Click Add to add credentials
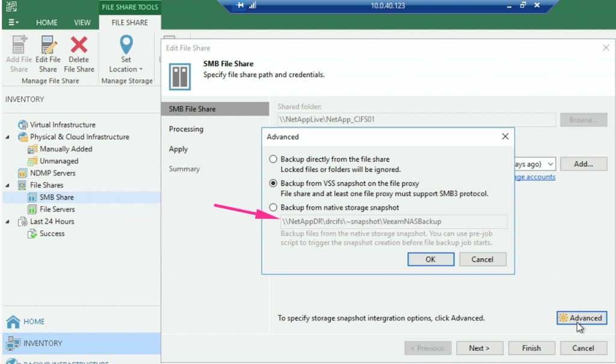 pyautogui.click(x=584, y=164)
